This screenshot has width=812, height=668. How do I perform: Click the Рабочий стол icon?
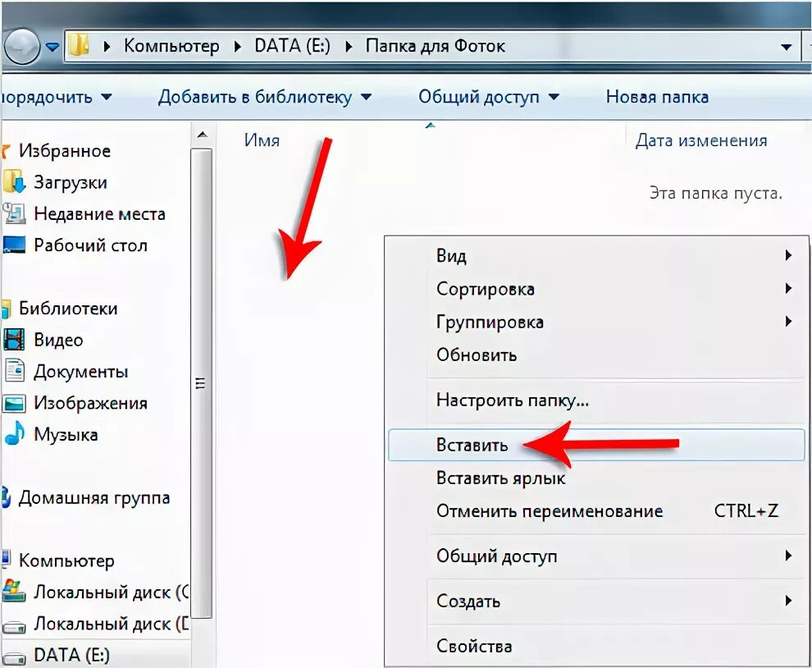14,245
